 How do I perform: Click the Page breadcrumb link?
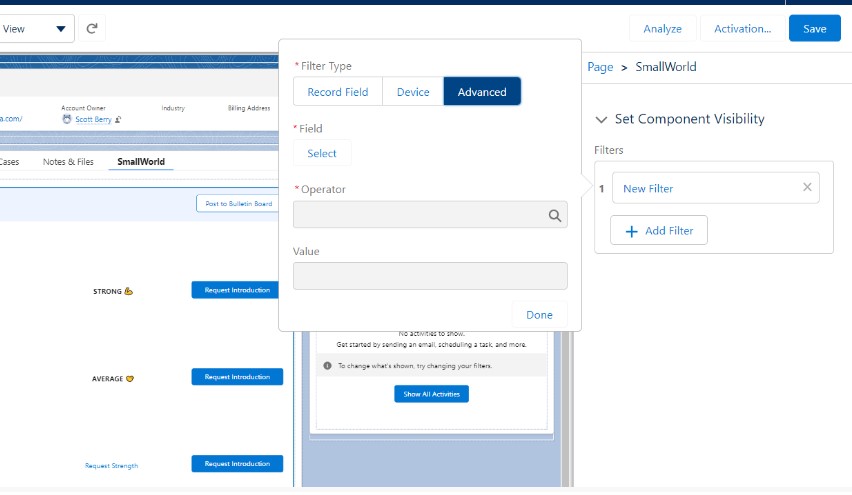point(600,67)
